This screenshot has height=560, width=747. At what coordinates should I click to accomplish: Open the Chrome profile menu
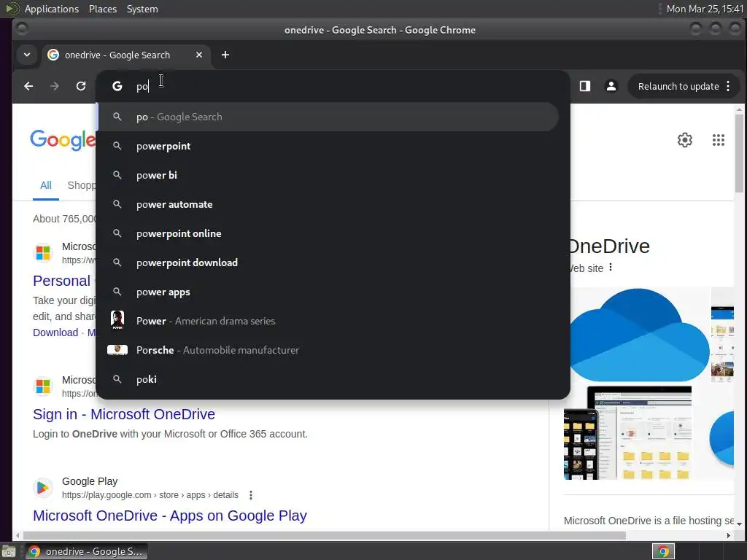click(x=611, y=86)
